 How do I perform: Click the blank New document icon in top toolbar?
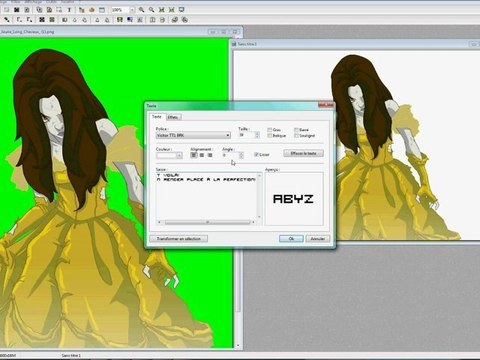tap(6, 10)
